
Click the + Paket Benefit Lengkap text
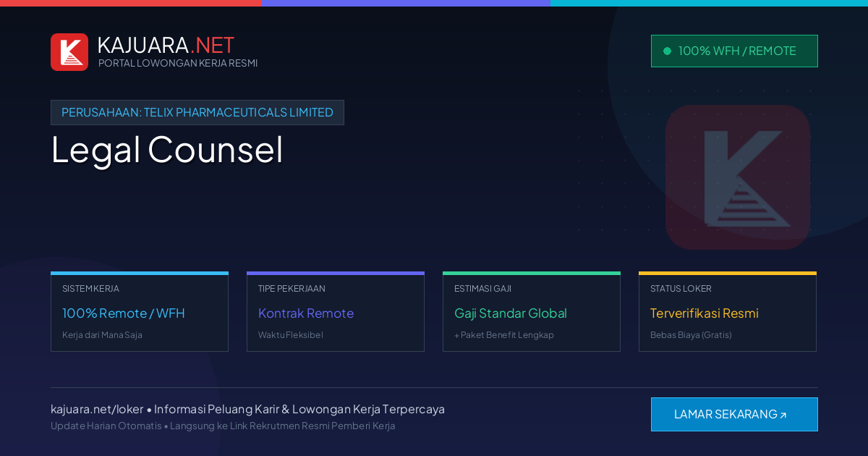[504, 335]
